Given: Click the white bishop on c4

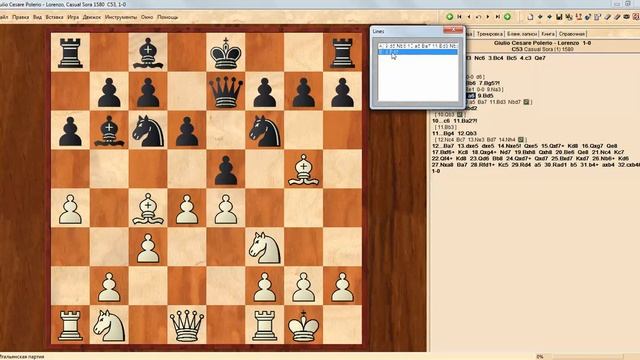Looking at the screenshot, I should coord(148,209).
